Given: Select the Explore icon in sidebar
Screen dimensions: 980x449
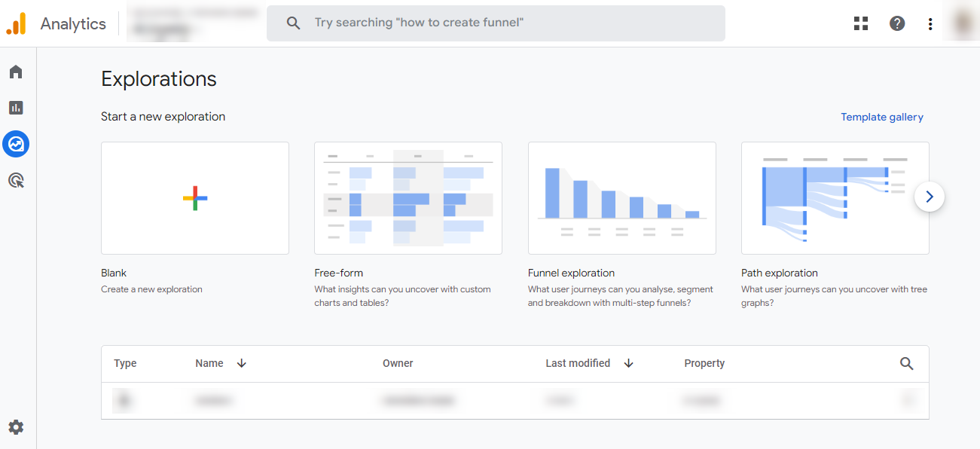Looking at the screenshot, I should point(16,144).
